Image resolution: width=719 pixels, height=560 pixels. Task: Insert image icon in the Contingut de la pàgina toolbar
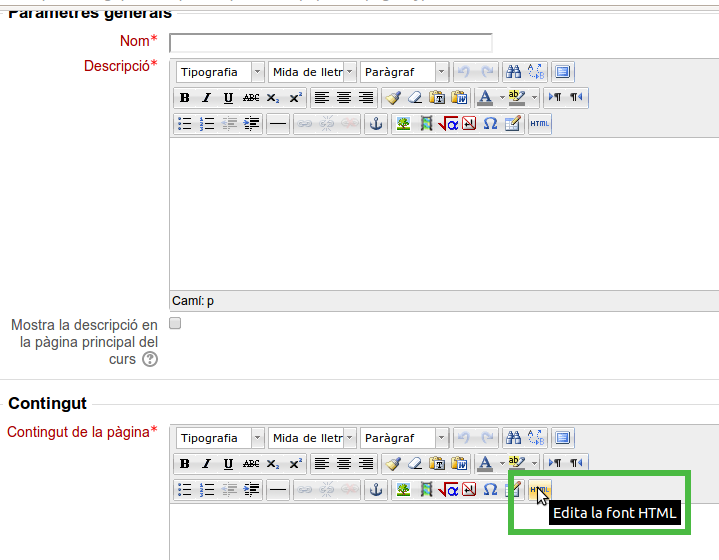coord(403,490)
